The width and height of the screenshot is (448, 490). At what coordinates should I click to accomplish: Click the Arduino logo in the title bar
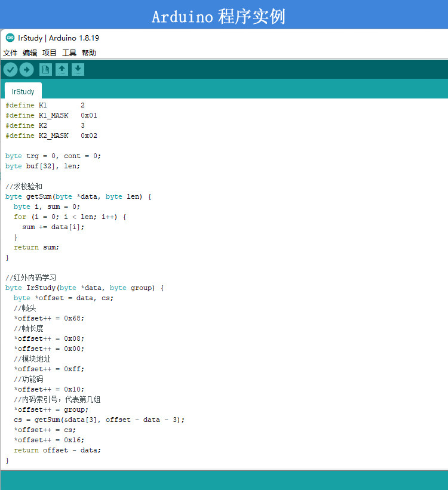point(10,38)
